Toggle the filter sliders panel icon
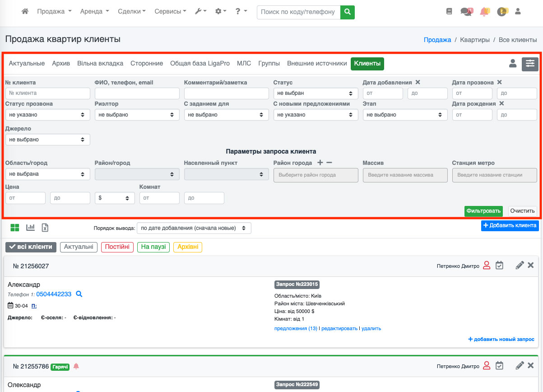 [530, 64]
